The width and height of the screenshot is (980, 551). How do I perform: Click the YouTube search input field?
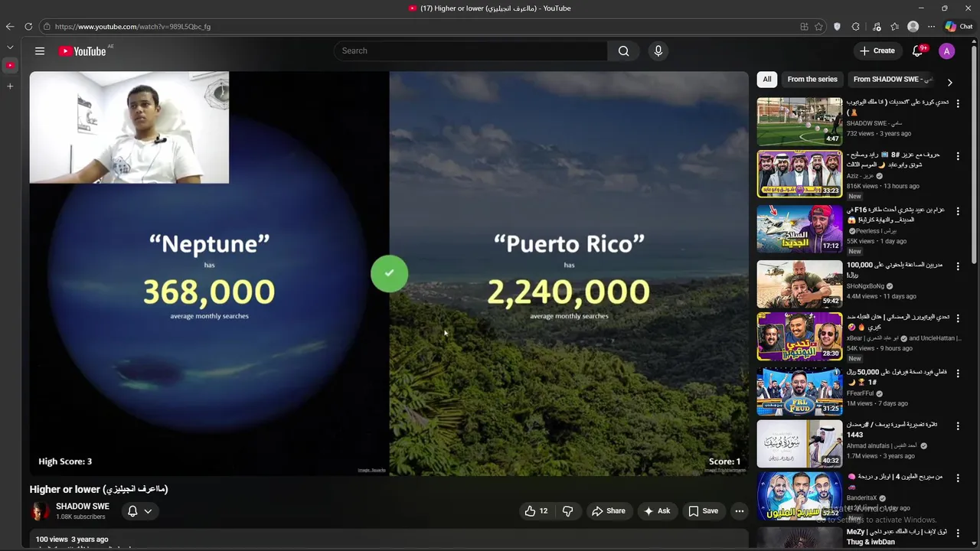coord(471,51)
